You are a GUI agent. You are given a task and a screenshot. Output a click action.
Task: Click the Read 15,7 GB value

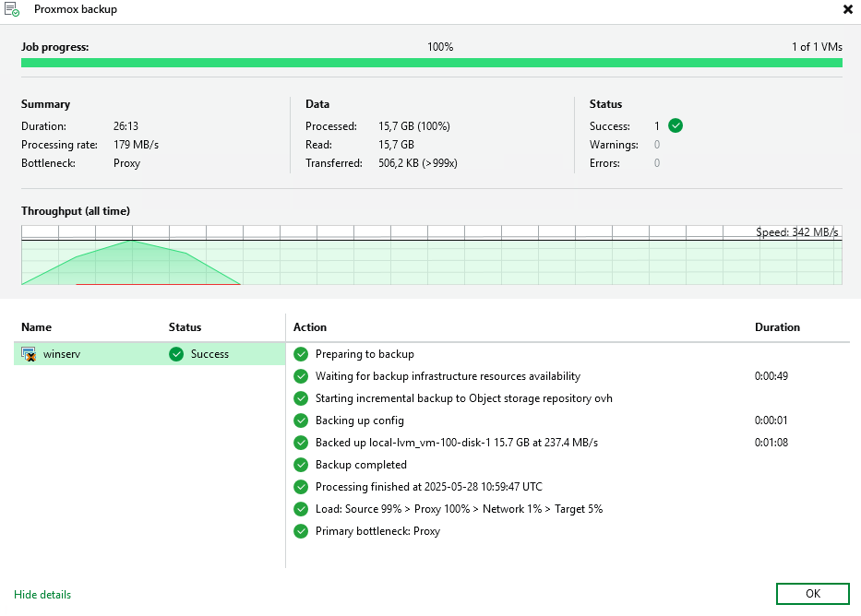pyautogui.click(x=396, y=145)
